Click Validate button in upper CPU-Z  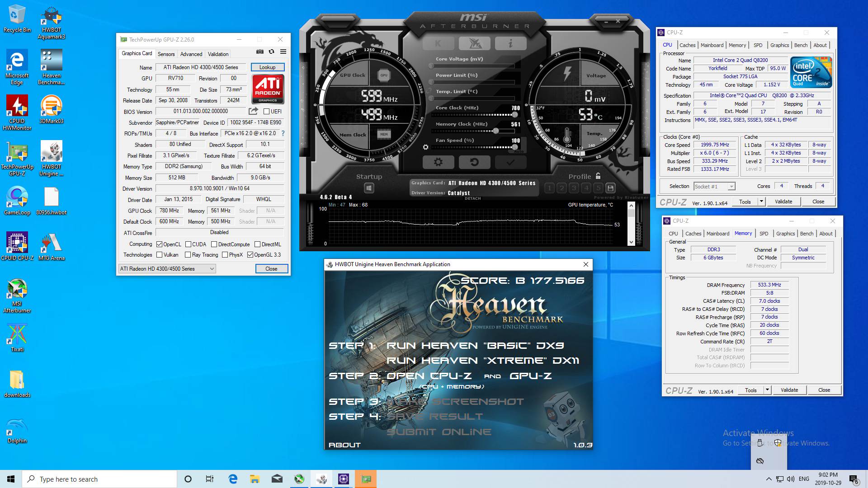783,202
